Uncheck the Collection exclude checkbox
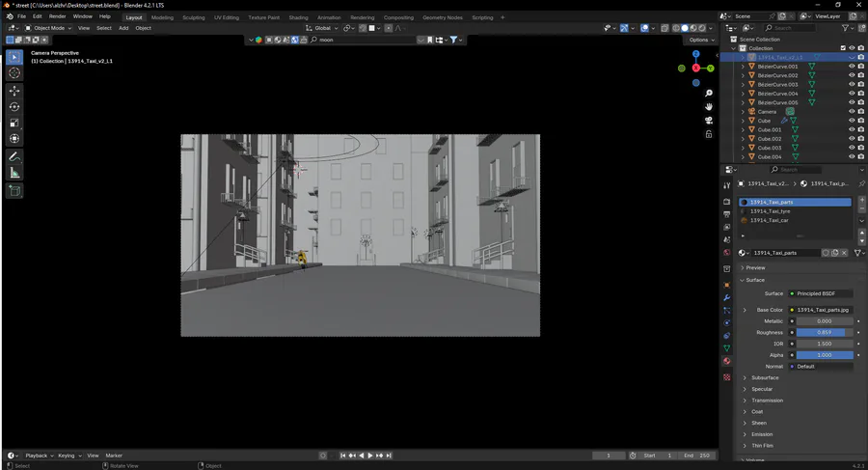868x470 pixels. point(843,48)
